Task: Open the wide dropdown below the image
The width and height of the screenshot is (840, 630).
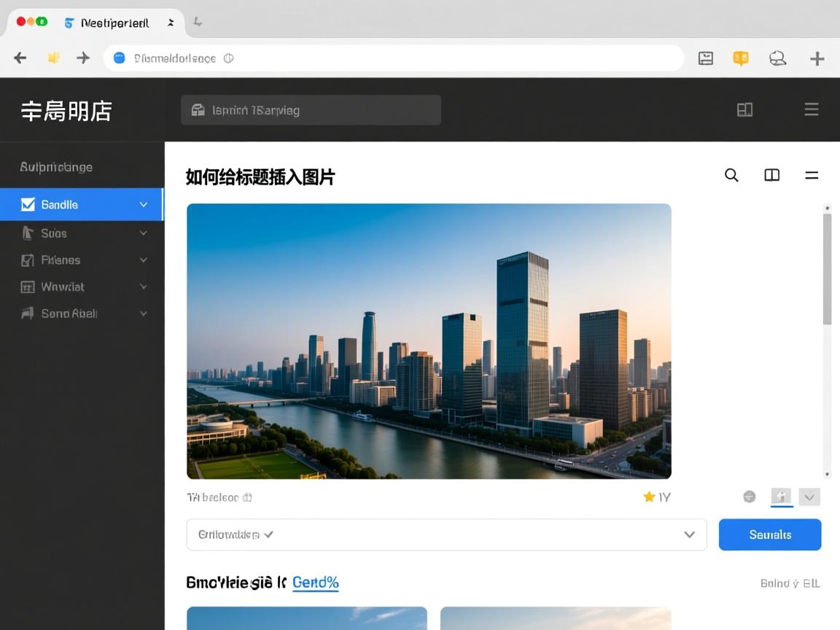Action: coord(446,534)
